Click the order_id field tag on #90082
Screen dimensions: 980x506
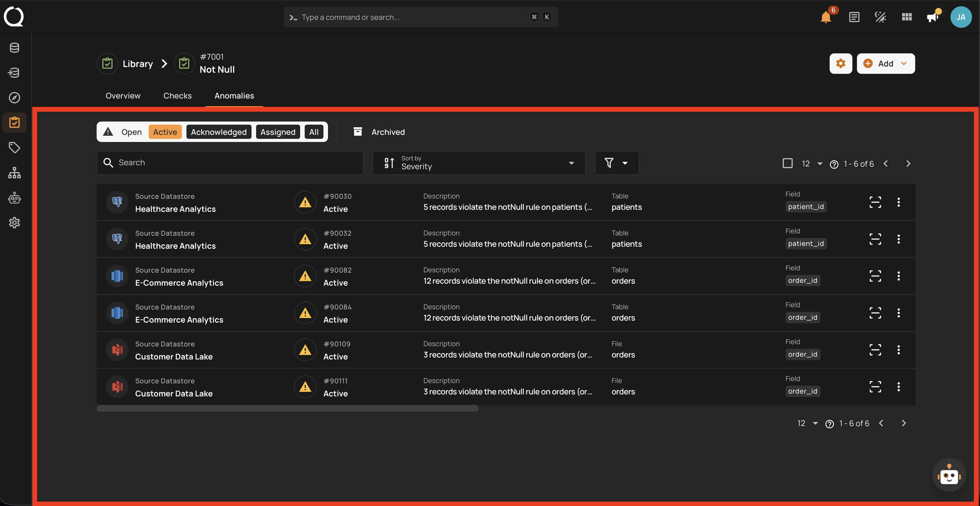(x=803, y=281)
